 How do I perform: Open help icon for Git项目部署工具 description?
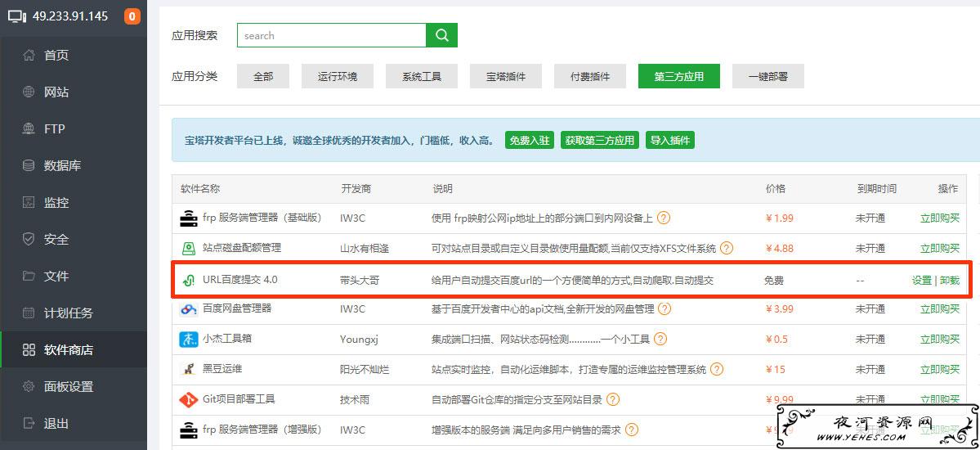(613, 399)
